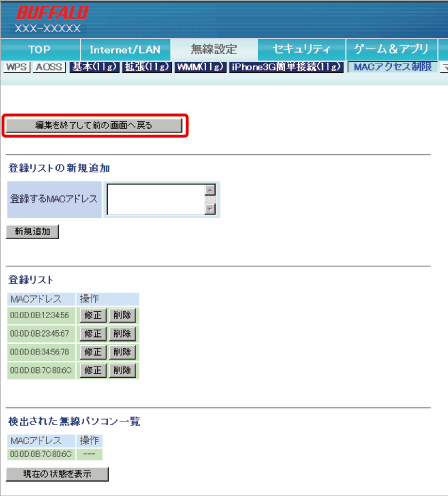Click the 現在の状態を表示 button

[57, 474]
